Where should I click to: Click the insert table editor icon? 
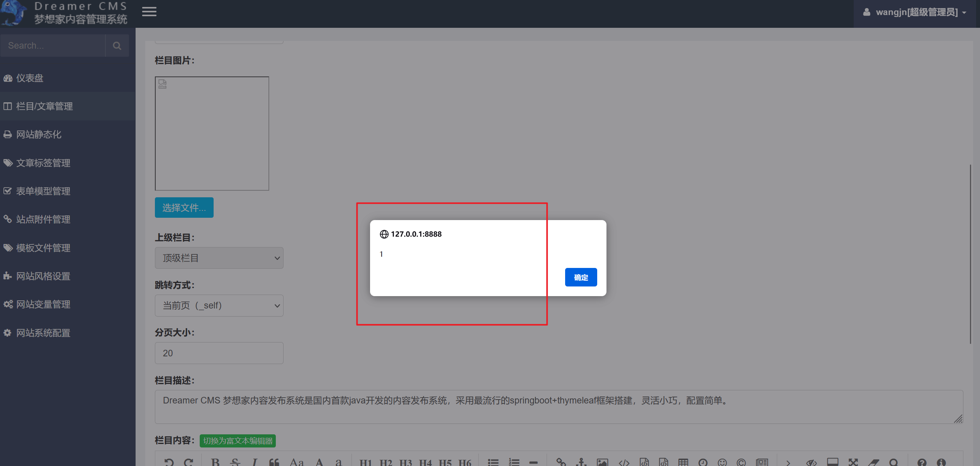pyautogui.click(x=683, y=462)
